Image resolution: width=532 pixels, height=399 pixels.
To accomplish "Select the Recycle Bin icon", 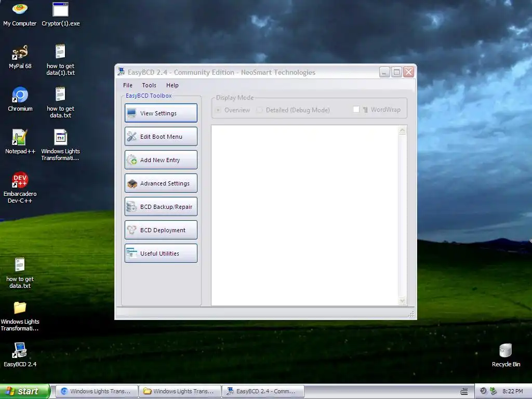I will point(506,355).
